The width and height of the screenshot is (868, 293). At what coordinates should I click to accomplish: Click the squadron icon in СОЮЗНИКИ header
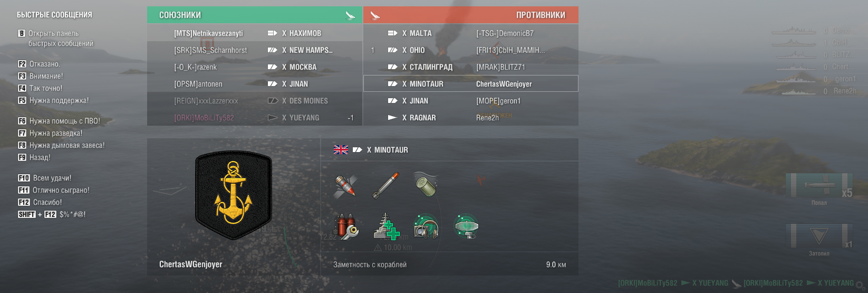pos(350,15)
